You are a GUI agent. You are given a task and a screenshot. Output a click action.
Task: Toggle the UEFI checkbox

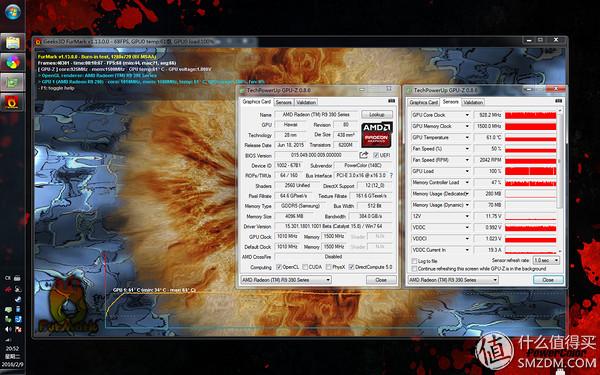coord(376,155)
